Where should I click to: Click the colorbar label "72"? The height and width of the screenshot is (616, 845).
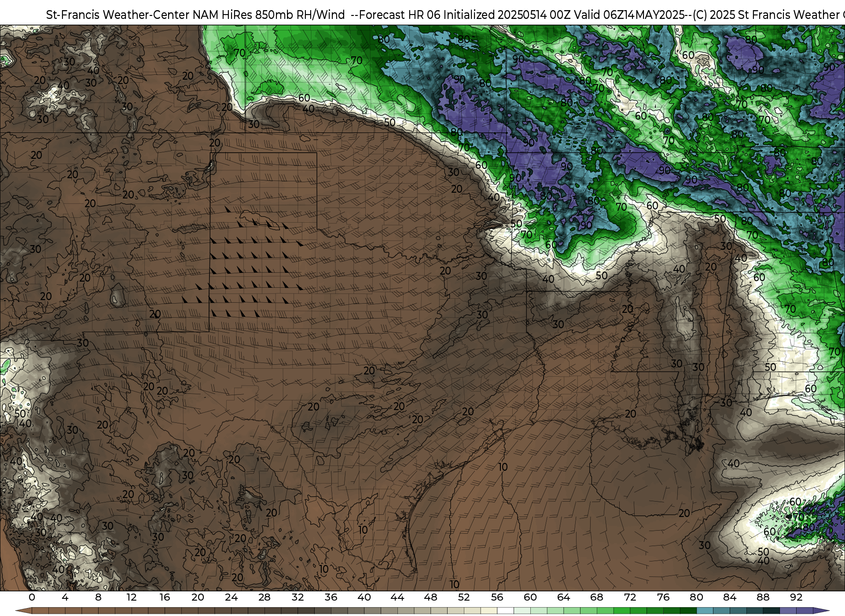click(630, 597)
